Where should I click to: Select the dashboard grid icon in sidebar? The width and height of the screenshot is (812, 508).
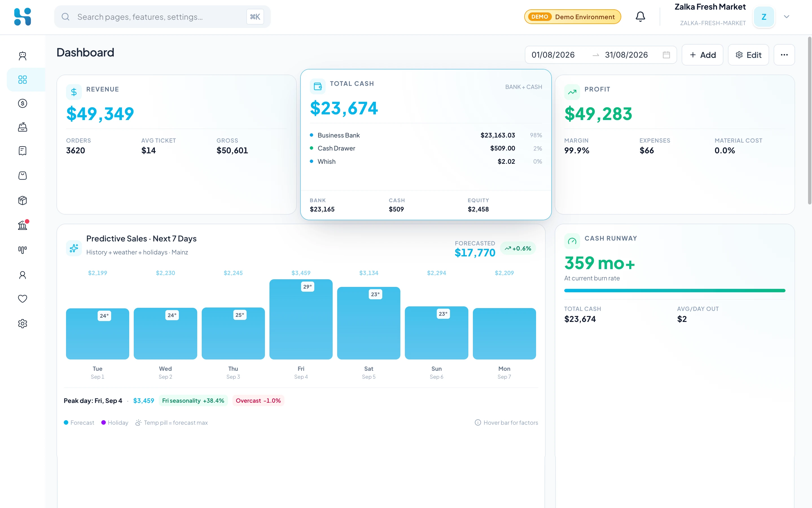(23, 80)
